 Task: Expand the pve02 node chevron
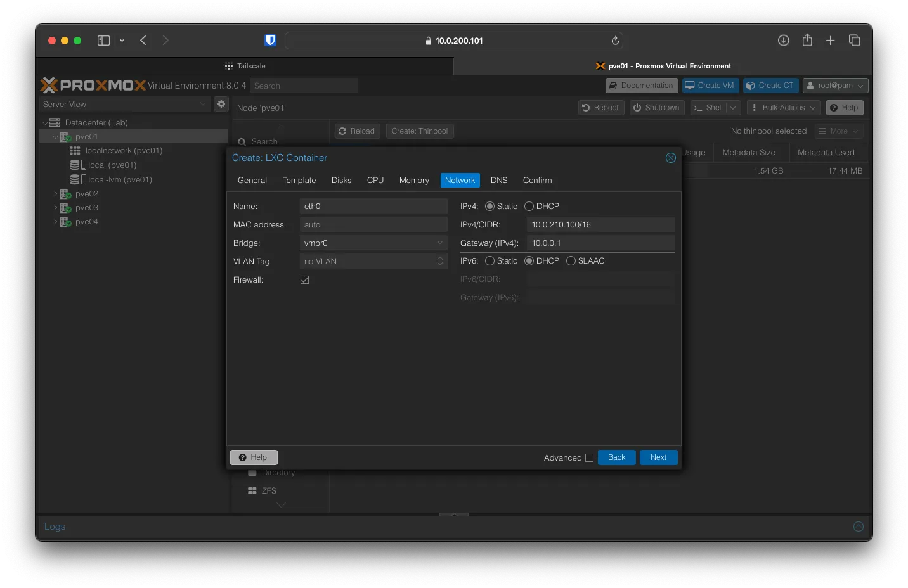click(55, 194)
